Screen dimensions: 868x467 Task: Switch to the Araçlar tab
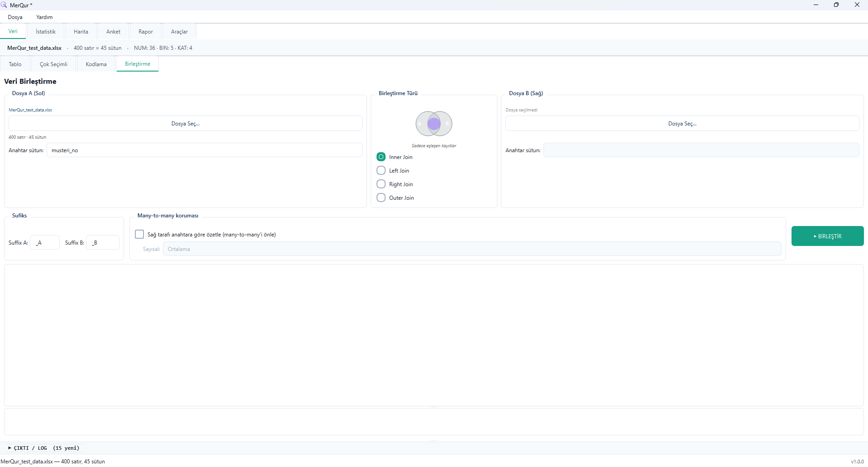tap(179, 32)
